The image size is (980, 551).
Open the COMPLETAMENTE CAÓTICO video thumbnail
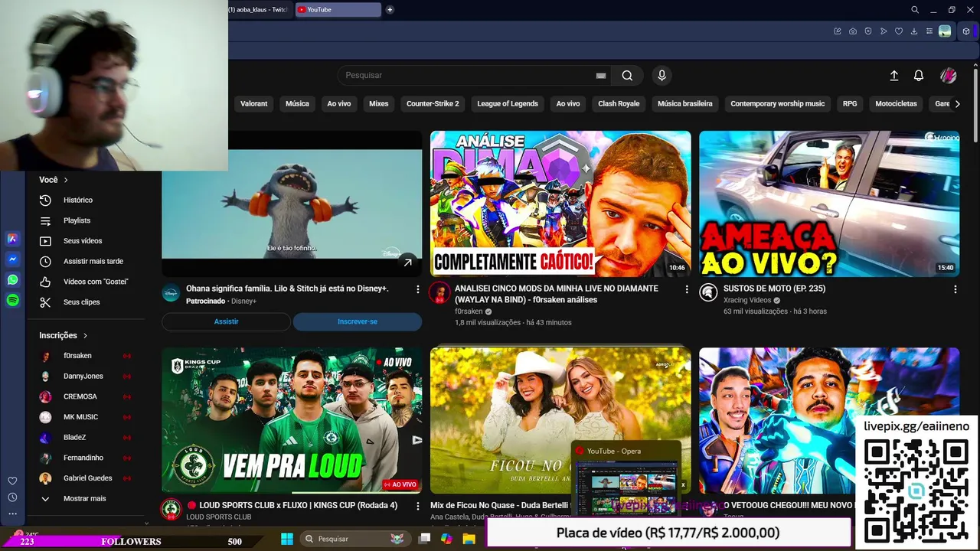click(x=560, y=204)
